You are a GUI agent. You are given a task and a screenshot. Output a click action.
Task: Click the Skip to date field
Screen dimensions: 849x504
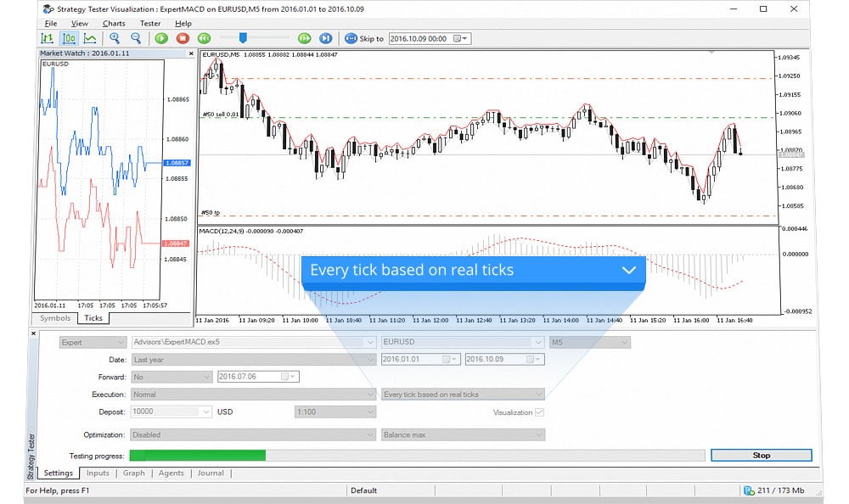[430, 38]
